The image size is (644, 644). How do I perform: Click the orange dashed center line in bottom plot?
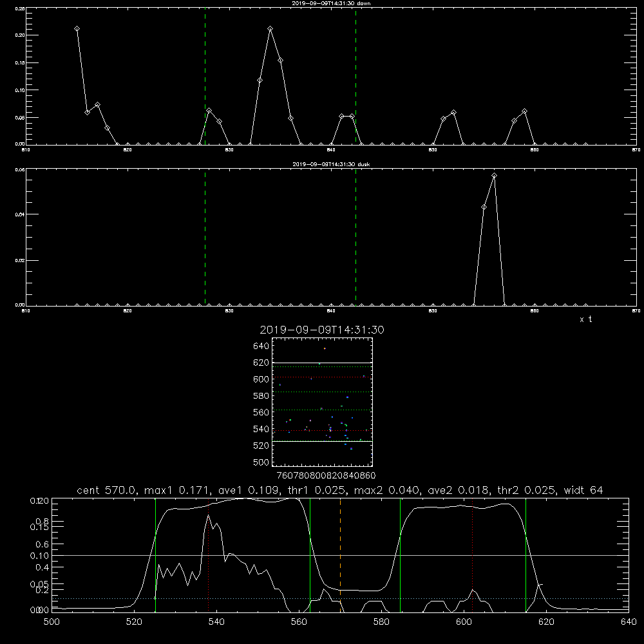pyautogui.click(x=340, y=555)
